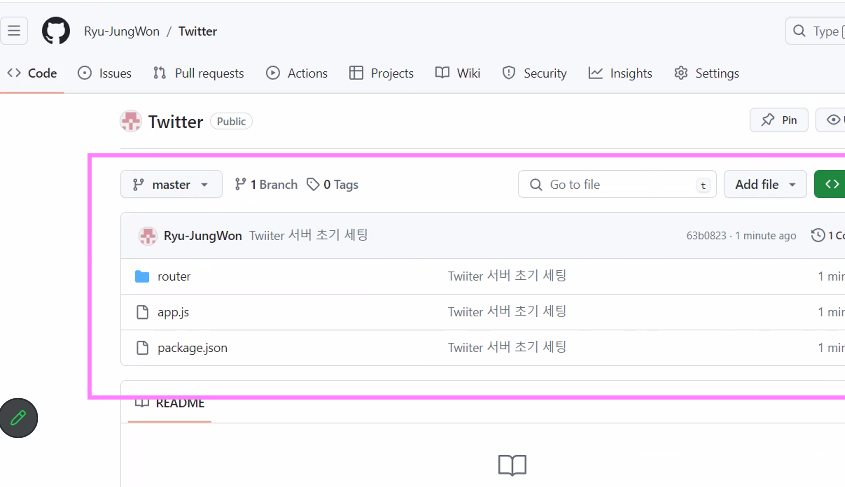Click the Twitter repository title

point(176,122)
